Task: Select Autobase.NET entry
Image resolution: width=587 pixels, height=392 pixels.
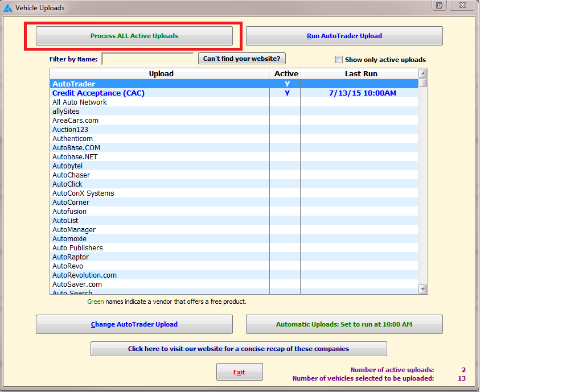Action: 234,156
